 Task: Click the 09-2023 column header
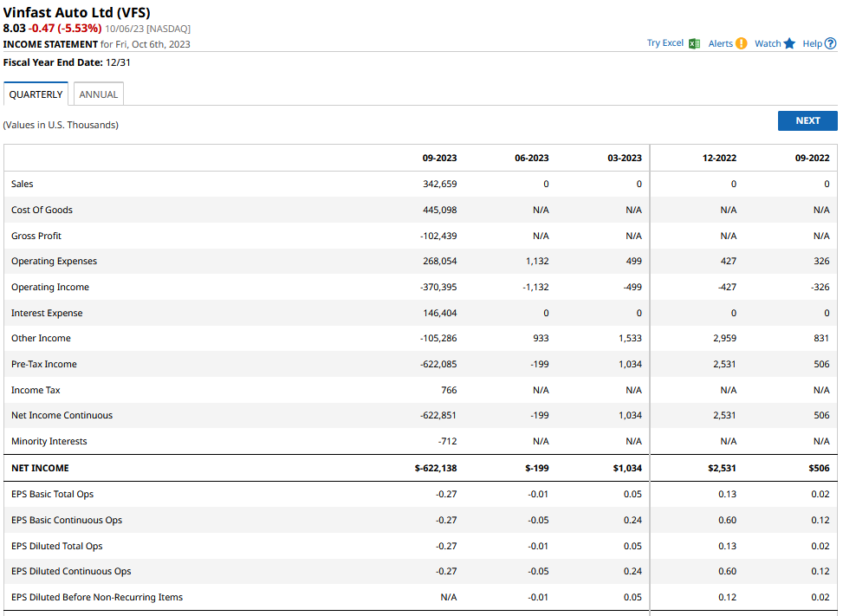[439, 158]
